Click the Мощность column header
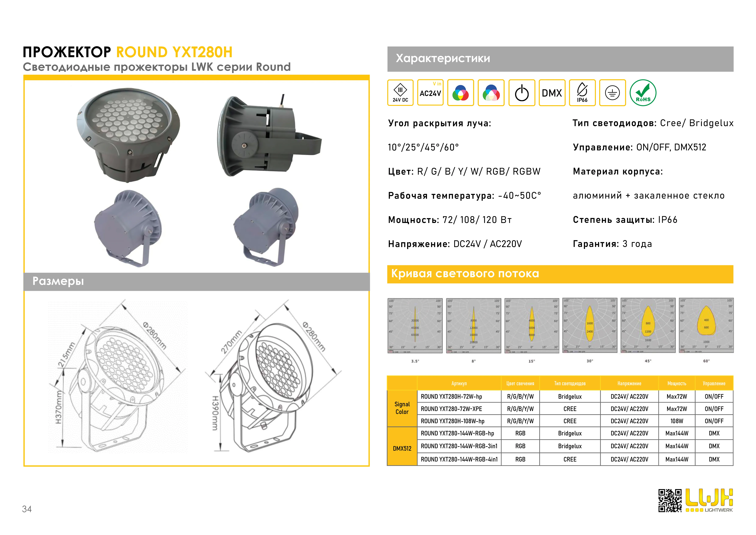This screenshot has width=756, height=535. click(677, 383)
